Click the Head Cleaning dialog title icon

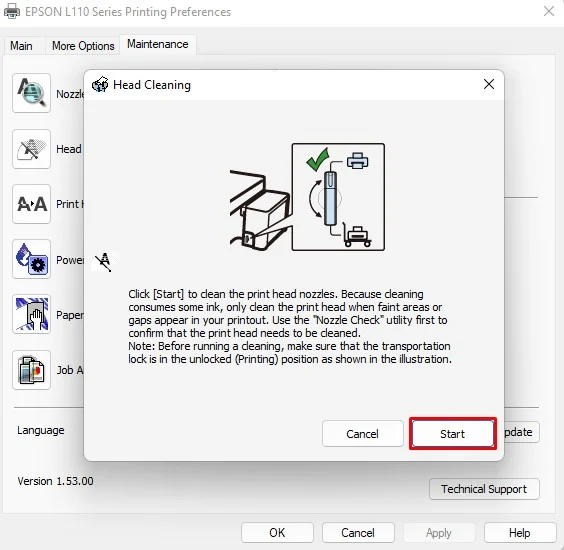[x=100, y=85]
